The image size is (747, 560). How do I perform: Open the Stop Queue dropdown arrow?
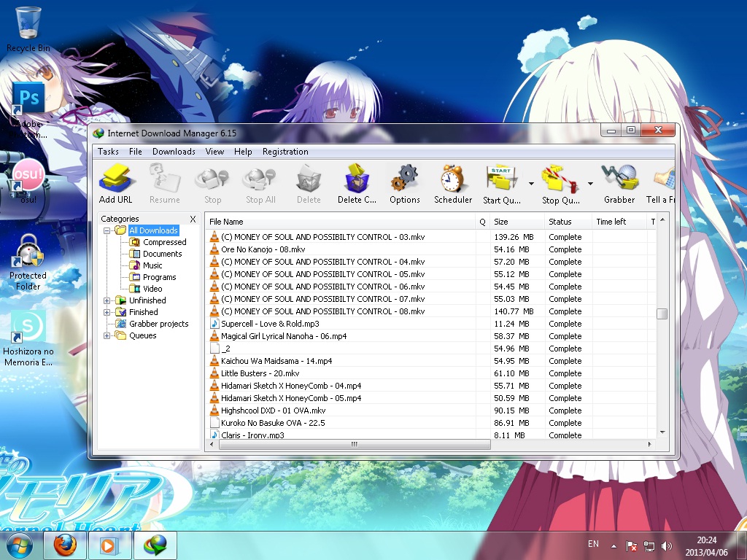590,183
